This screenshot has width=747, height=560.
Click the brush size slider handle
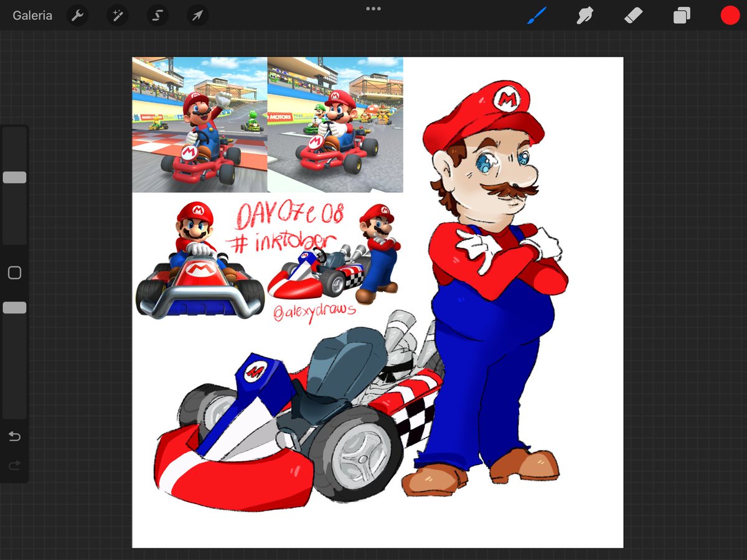click(x=14, y=177)
